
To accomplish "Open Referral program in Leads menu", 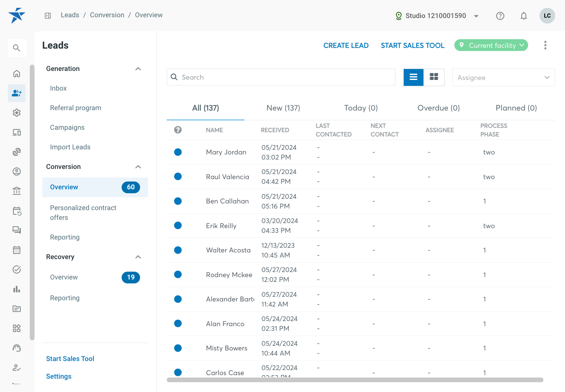I will click(76, 108).
